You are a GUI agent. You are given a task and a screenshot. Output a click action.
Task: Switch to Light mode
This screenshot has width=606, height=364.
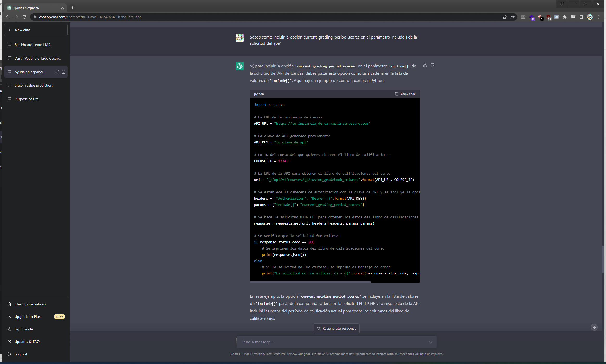(24, 329)
